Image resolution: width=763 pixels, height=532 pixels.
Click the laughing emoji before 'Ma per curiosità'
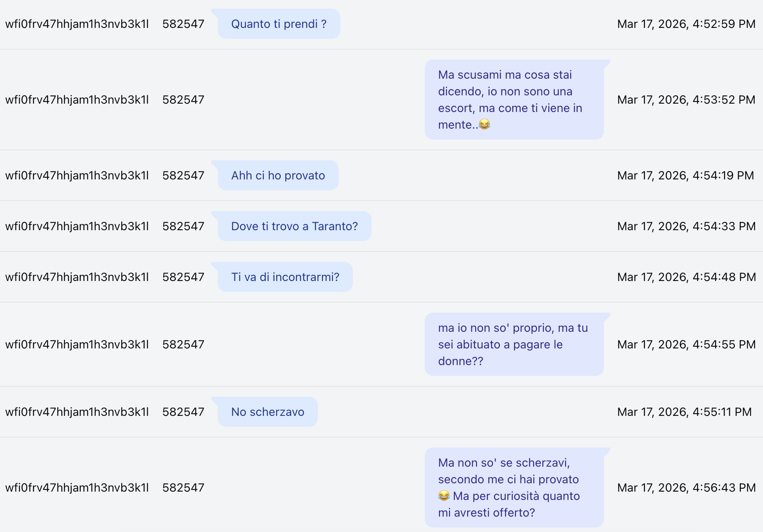pos(444,496)
